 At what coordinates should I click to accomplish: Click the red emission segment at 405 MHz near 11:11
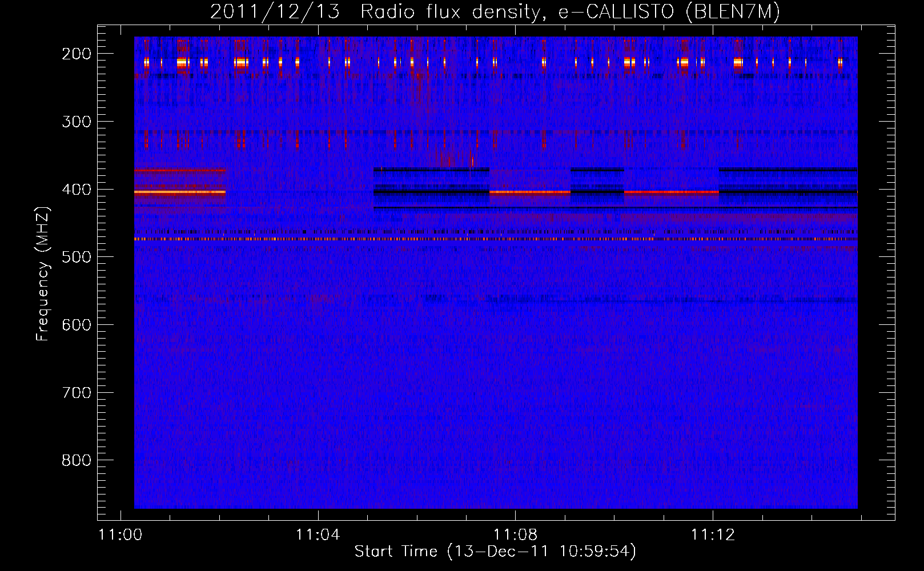672,192
